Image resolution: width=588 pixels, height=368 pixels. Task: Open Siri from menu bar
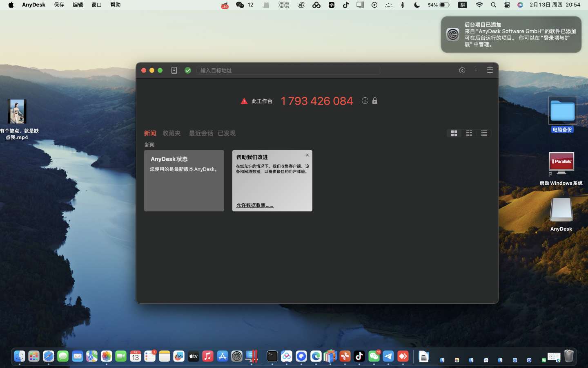pyautogui.click(x=520, y=5)
